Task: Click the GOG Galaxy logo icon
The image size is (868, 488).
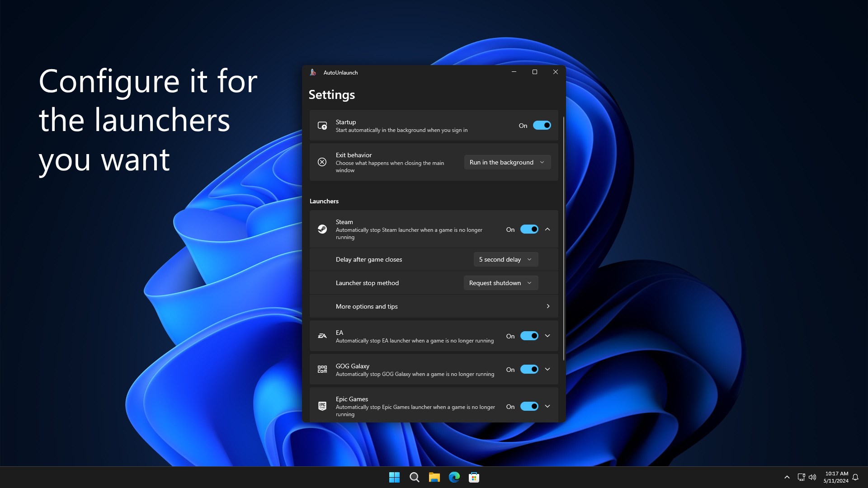Action: [x=322, y=369]
